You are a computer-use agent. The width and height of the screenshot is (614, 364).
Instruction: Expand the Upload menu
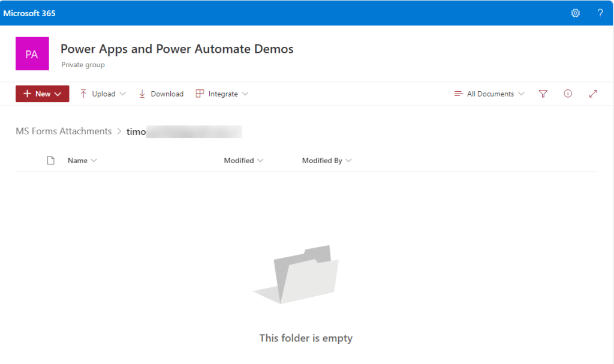tap(103, 94)
